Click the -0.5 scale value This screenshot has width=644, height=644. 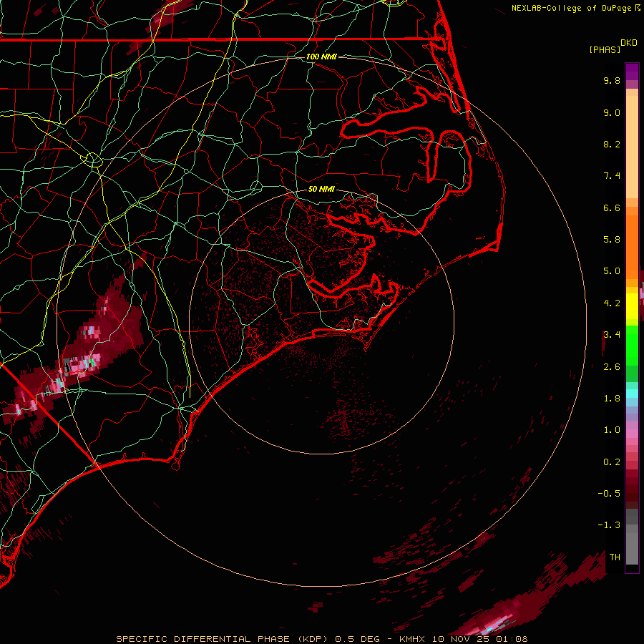tap(609, 494)
